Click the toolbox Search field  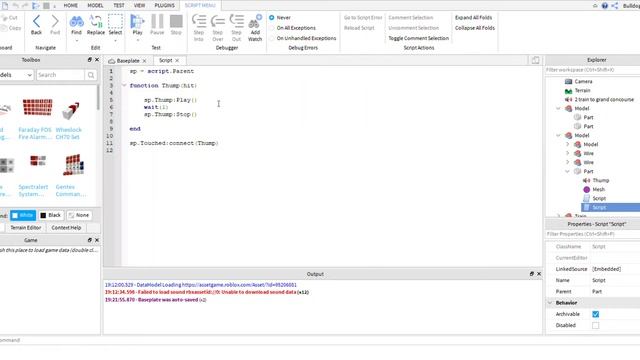(x=60, y=75)
